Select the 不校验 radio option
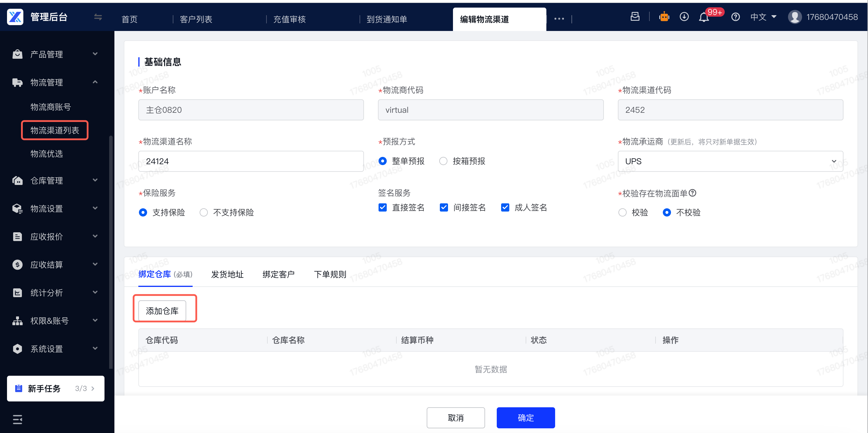The image size is (868, 433). click(667, 212)
